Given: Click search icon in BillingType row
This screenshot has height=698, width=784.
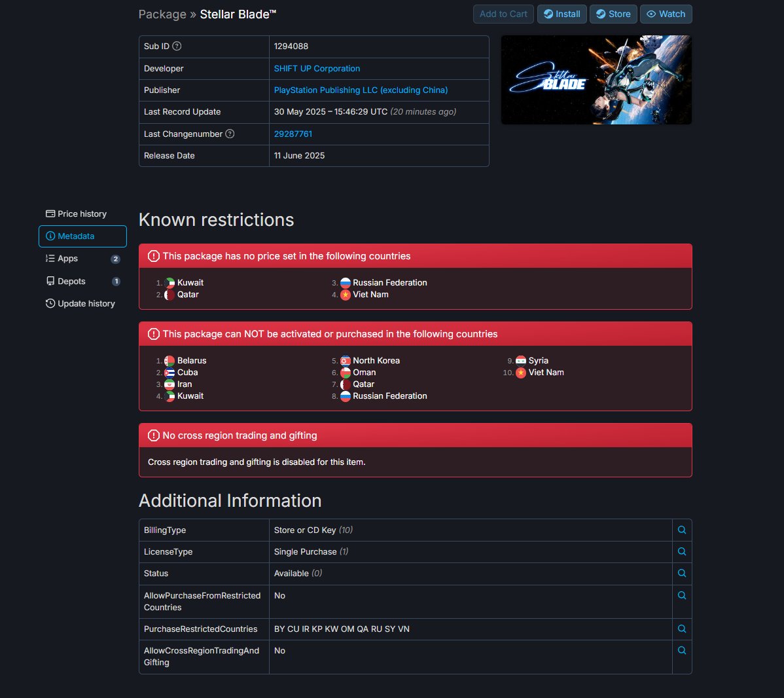Looking at the screenshot, I should click(x=681, y=530).
